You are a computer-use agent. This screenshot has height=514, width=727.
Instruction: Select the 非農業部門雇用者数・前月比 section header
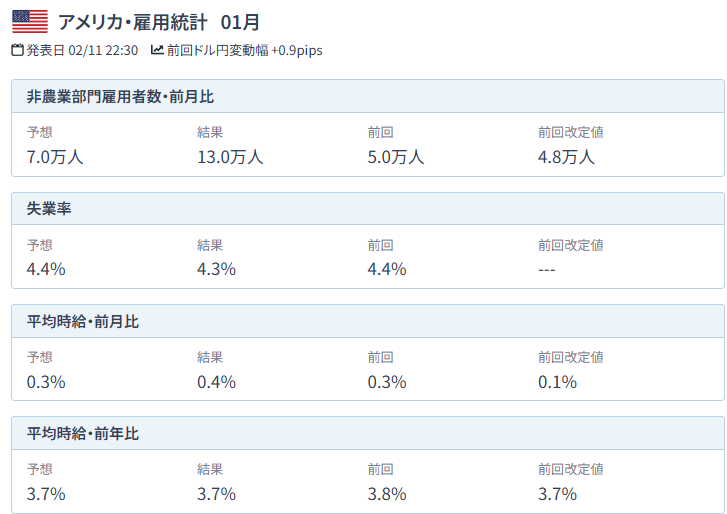click(120, 97)
